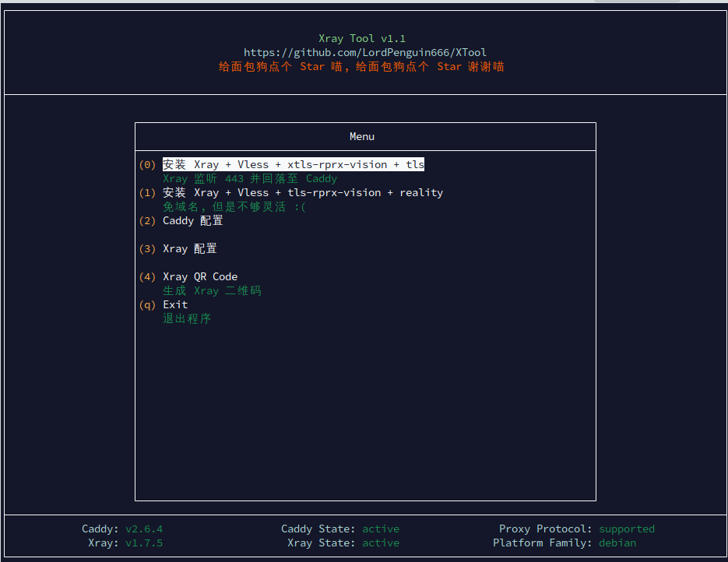Click the (2) shortcut key label
Screen dimensions: 728x562
pyautogui.click(x=147, y=221)
